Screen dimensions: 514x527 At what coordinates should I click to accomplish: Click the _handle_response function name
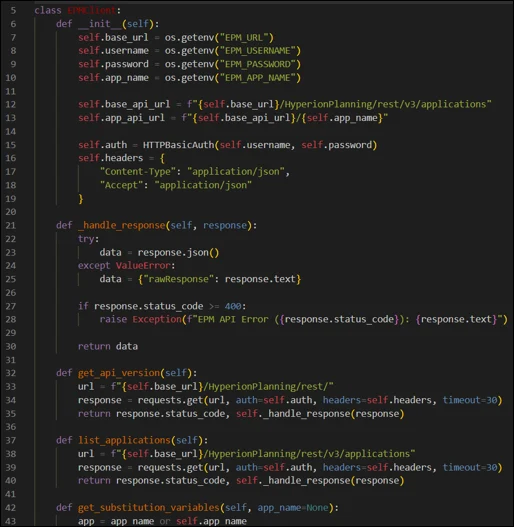[121, 225]
